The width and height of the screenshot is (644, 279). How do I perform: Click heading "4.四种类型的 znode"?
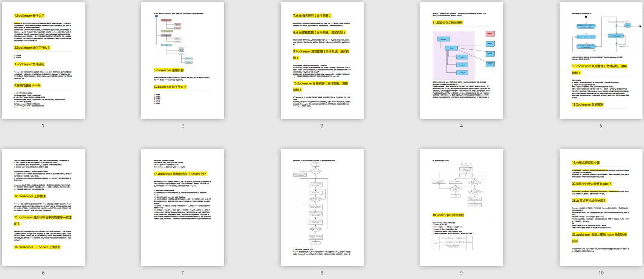28,86
